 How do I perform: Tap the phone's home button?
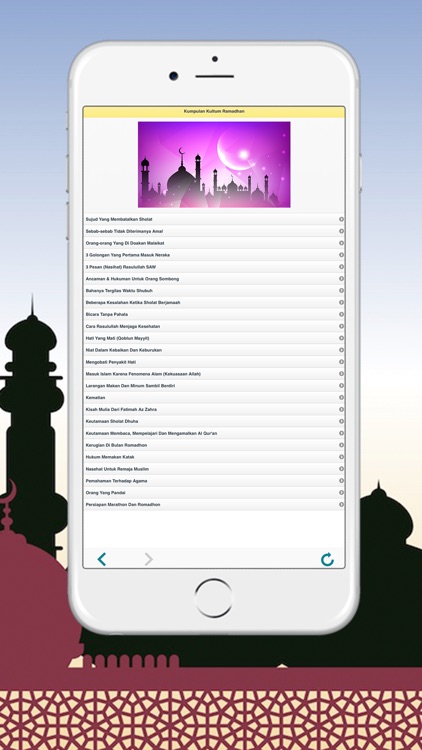(x=213, y=598)
